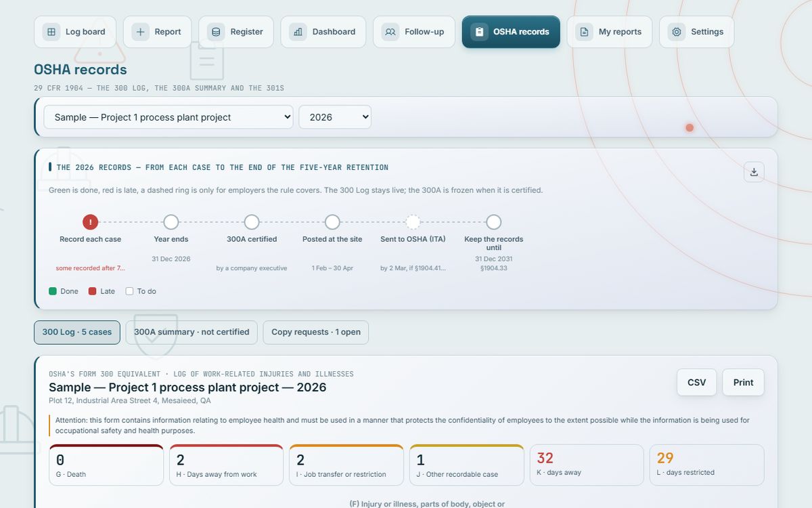Select the Keep the records until circle
This screenshot has height=508, width=812.
(494, 222)
